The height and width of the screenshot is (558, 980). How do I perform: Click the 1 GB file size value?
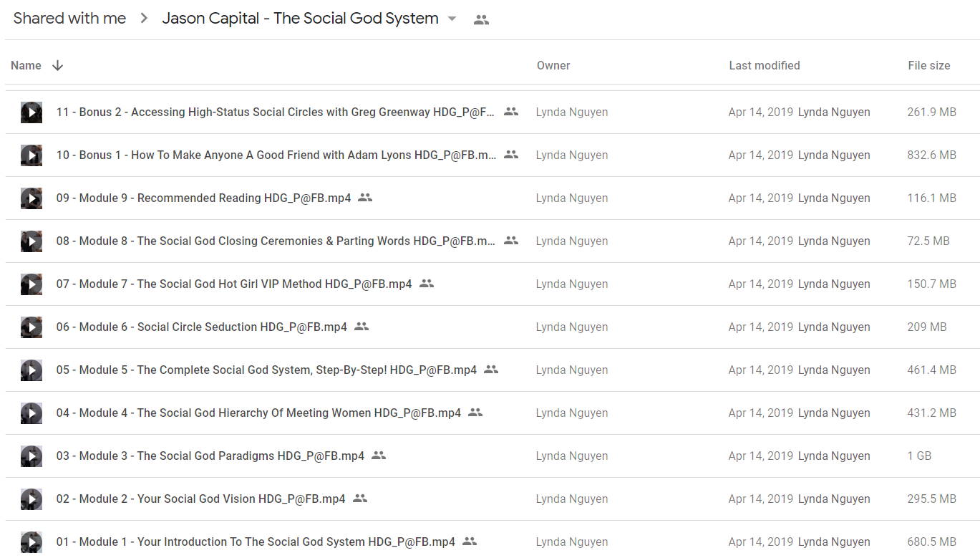[919, 456]
